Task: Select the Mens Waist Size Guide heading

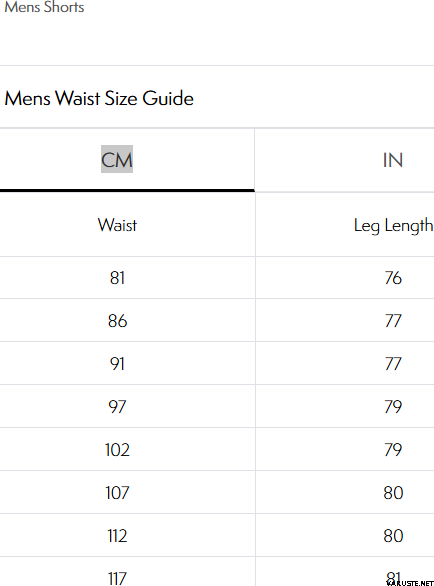Action: pos(99,98)
